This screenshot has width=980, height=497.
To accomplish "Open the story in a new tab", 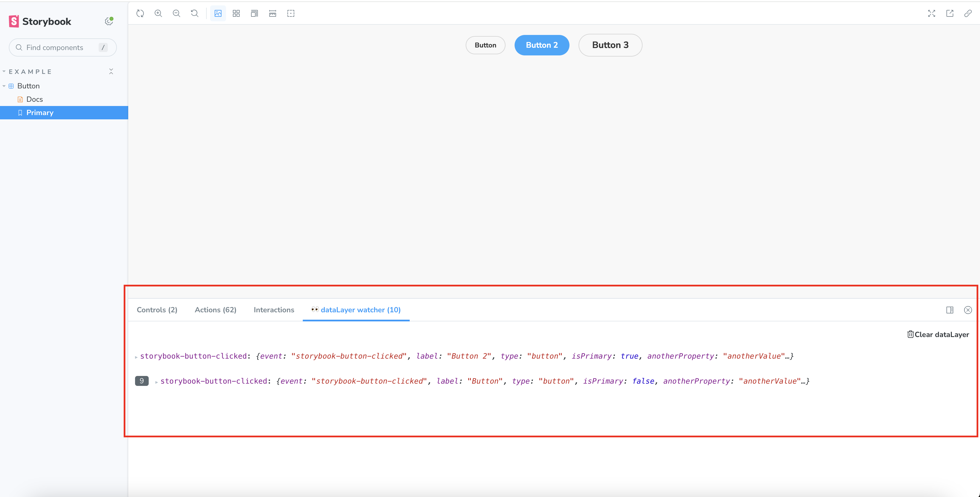I will tap(950, 13).
